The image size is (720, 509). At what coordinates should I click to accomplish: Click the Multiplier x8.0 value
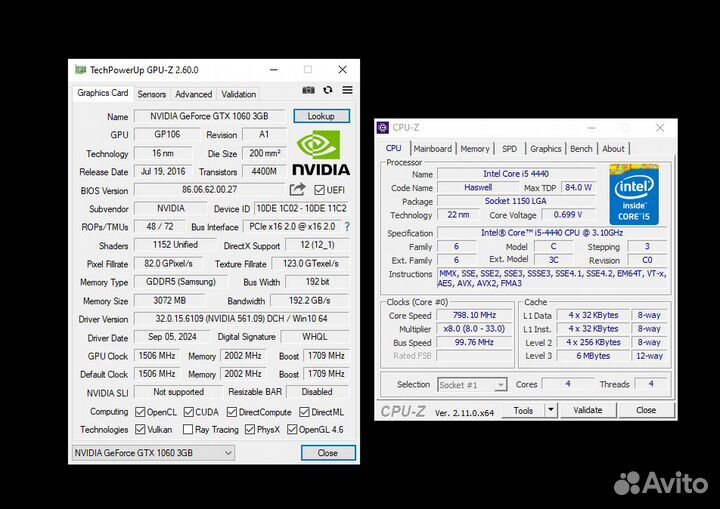tap(474, 329)
